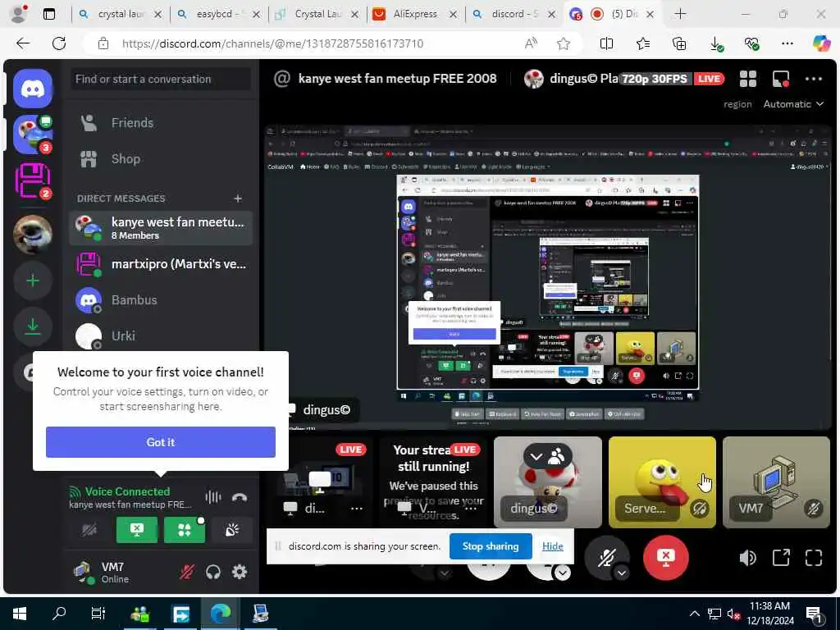840x630 pixels.
Task: Click the show chat icon with red dot
Action: click(x=781, y=79)
